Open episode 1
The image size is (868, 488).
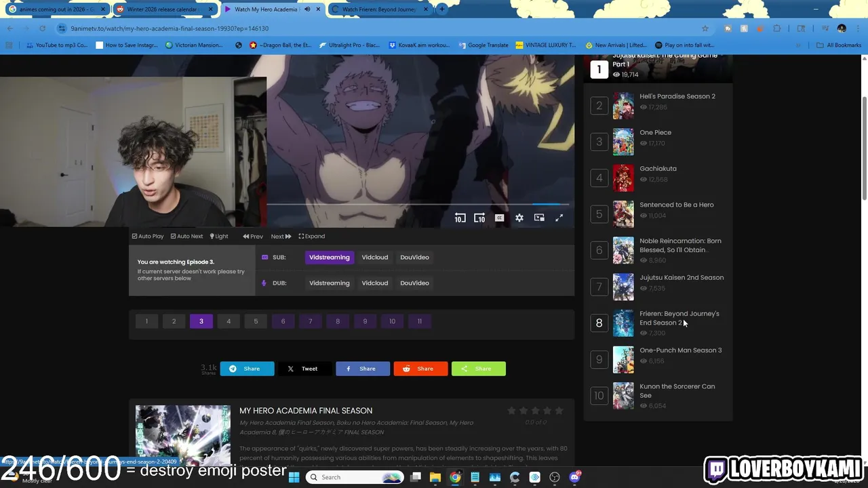point(146,321)
